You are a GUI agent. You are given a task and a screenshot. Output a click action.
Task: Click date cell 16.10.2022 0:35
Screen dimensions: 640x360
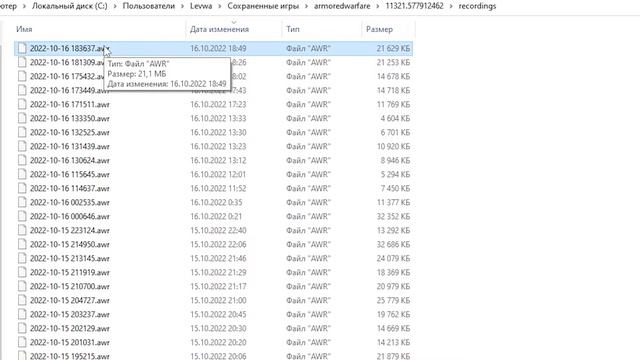pyautogui.click(x=216, y=202)
